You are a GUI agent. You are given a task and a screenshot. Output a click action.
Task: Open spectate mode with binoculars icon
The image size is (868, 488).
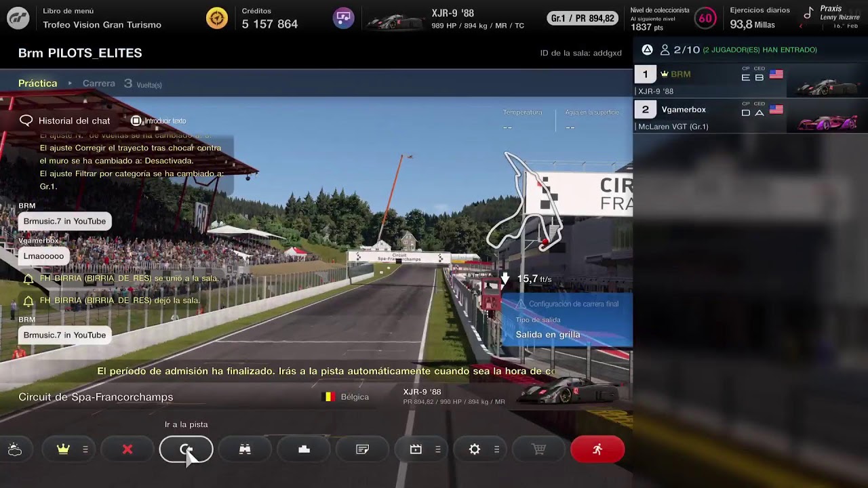pos(245,449)
